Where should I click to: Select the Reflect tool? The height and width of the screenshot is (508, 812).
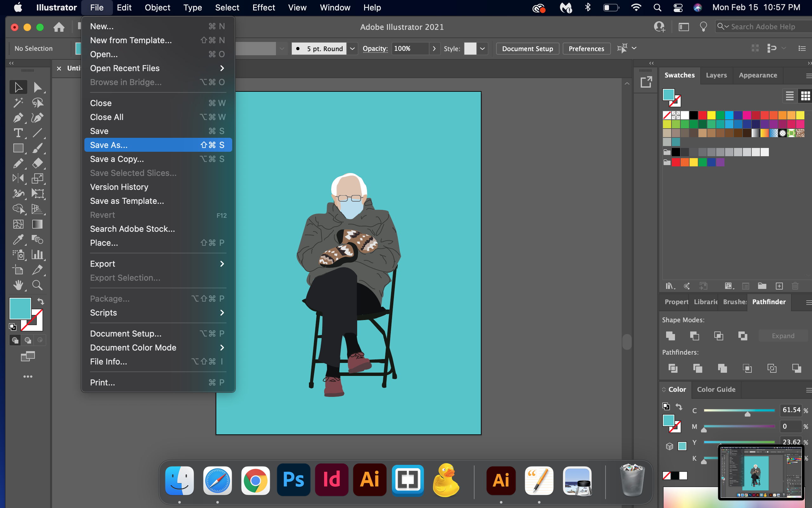(x=18, y=178)
